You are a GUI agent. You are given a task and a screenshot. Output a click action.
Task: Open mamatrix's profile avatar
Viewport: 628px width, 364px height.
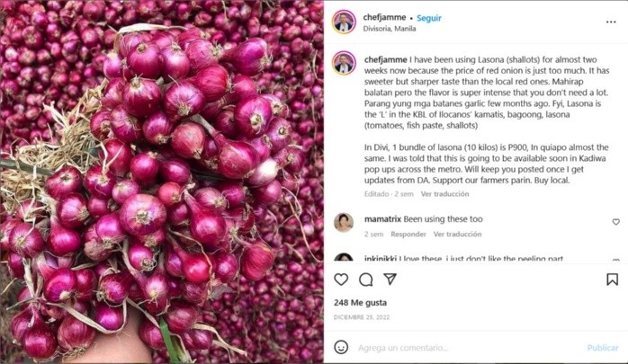click(344, 223)
